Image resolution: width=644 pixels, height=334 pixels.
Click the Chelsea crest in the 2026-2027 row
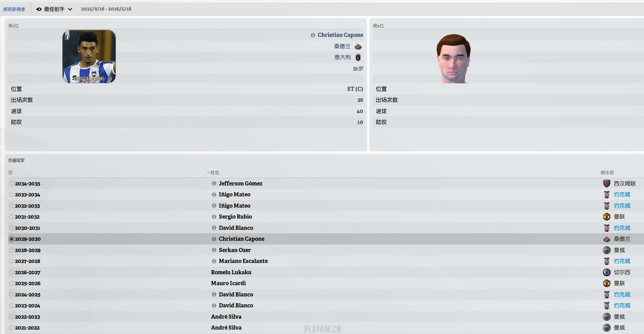pyautogui.click(x=606, y=272)
